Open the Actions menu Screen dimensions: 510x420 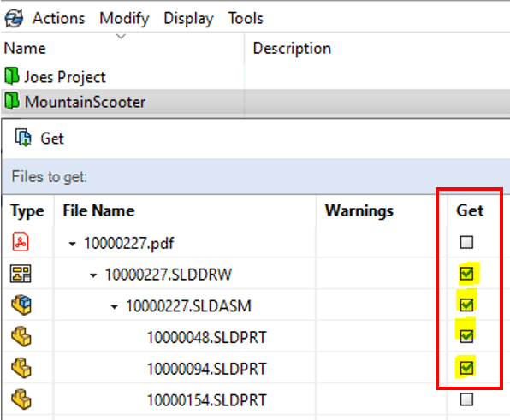tap(58, 18)
